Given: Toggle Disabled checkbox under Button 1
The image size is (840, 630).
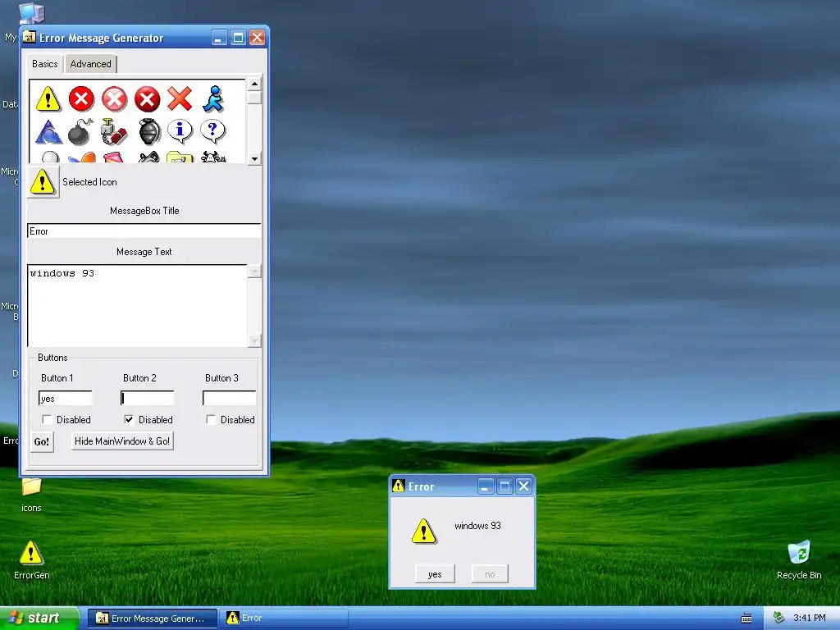Looking at the screenshot, I should 47,419.
